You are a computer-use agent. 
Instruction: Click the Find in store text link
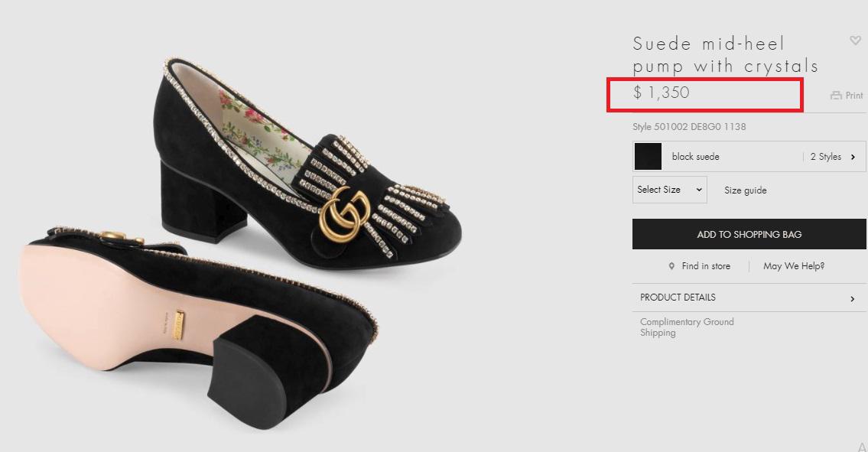[x=705, y=266]
